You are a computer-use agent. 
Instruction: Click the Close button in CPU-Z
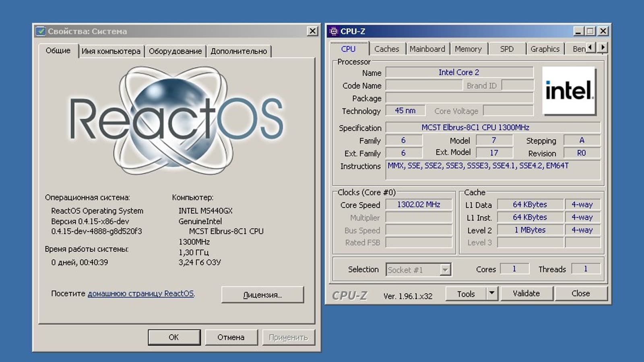click(x=580, y=294)
